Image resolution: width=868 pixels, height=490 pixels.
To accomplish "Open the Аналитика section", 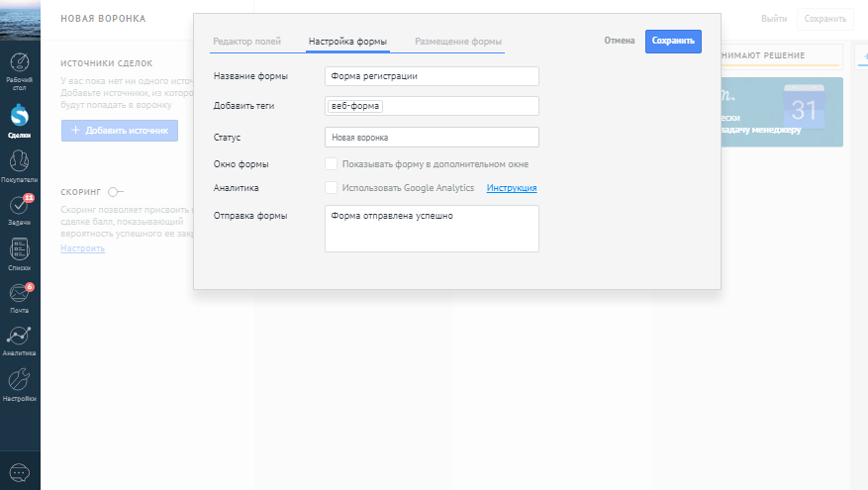I will pyautogui.click(x=20, y=339).
